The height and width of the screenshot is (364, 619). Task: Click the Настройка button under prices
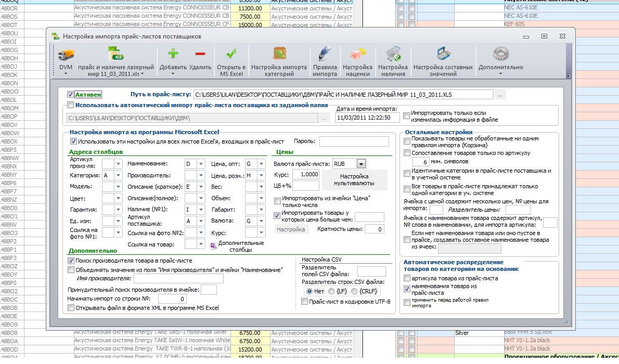[291, 229]
